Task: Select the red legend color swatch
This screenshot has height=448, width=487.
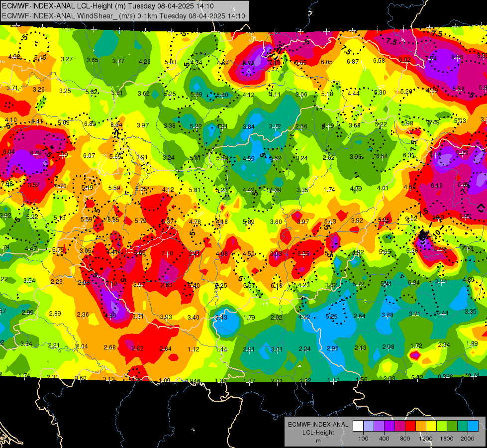Action: 410,426
